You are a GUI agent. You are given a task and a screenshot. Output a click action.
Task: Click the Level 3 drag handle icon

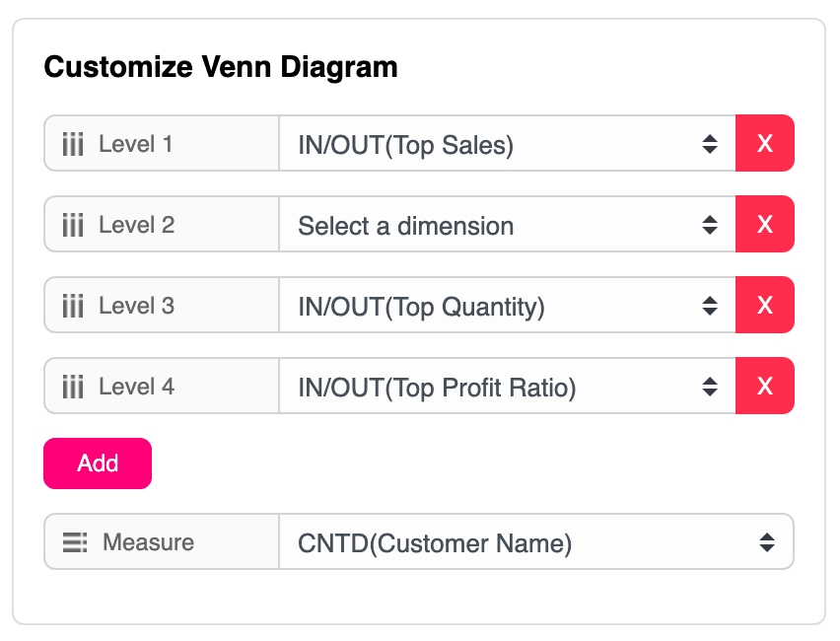(73, 307)
